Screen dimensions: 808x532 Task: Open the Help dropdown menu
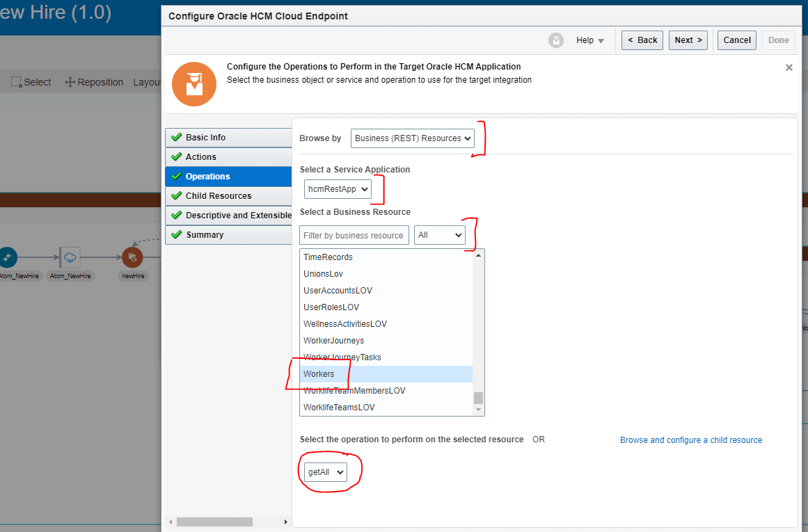589,40
